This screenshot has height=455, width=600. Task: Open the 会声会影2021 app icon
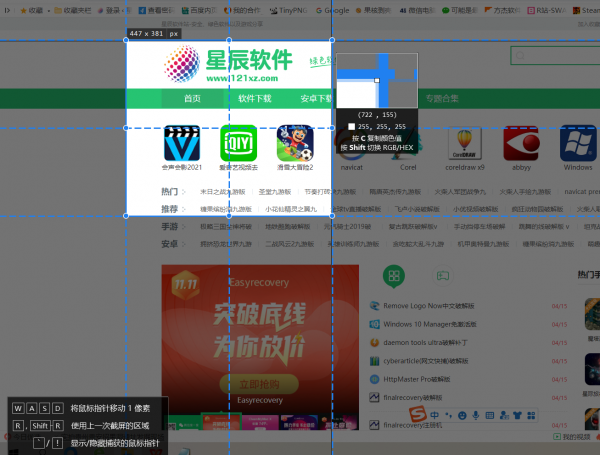tap(182, 143)
